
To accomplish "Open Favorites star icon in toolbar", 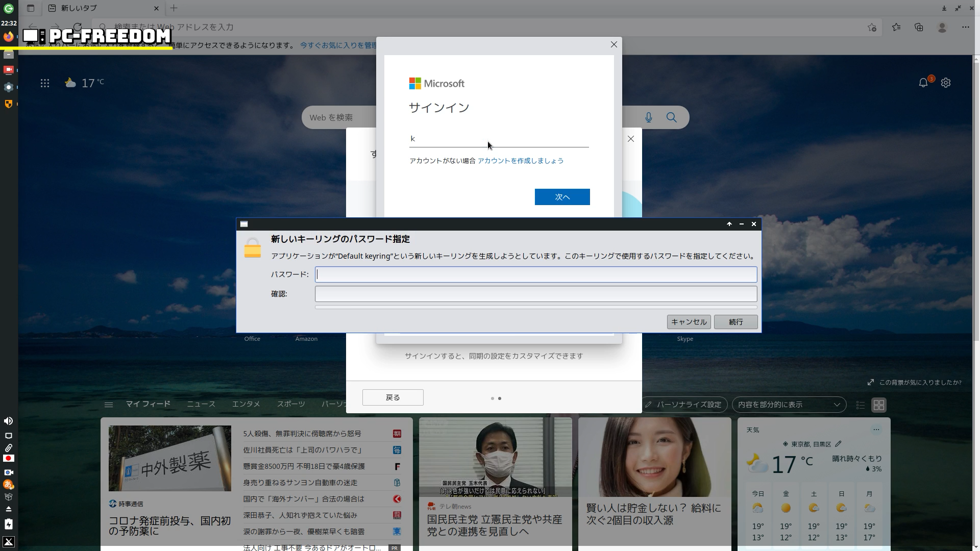I will (x=896, y=28).
